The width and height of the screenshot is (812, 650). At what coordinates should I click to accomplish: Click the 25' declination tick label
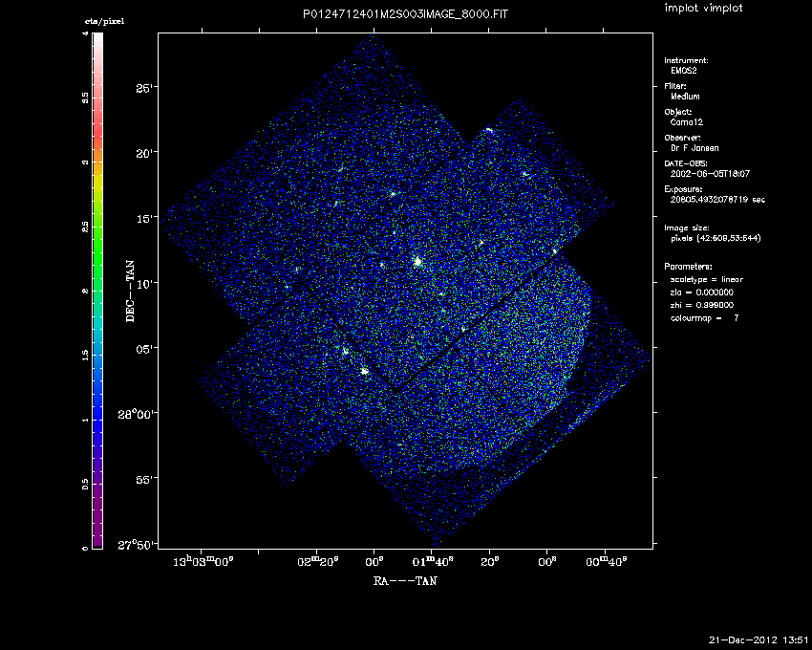coord(145,89)
